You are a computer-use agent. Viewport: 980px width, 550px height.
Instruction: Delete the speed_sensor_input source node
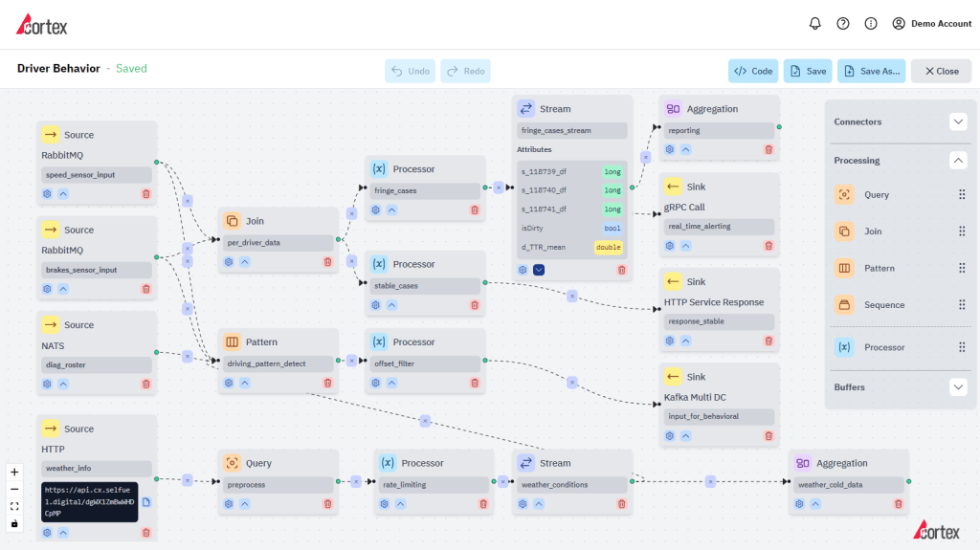pyautogui.click(x=146, y=193)
